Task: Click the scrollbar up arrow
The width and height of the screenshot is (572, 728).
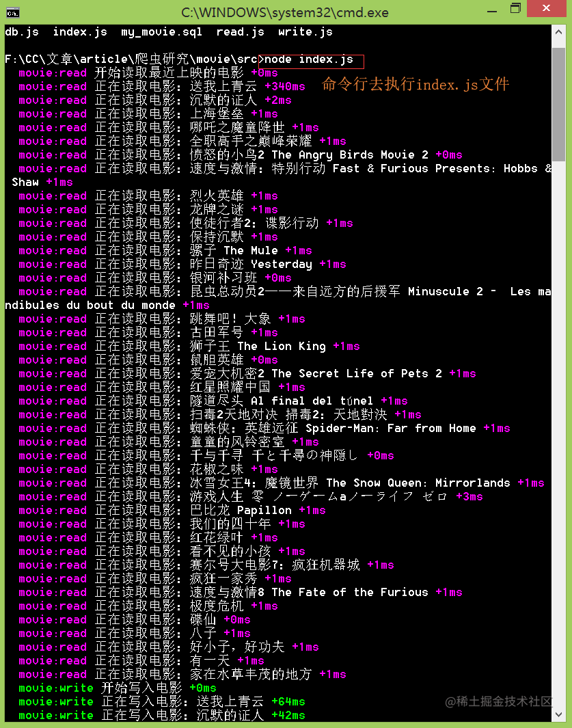Action: 558,33
